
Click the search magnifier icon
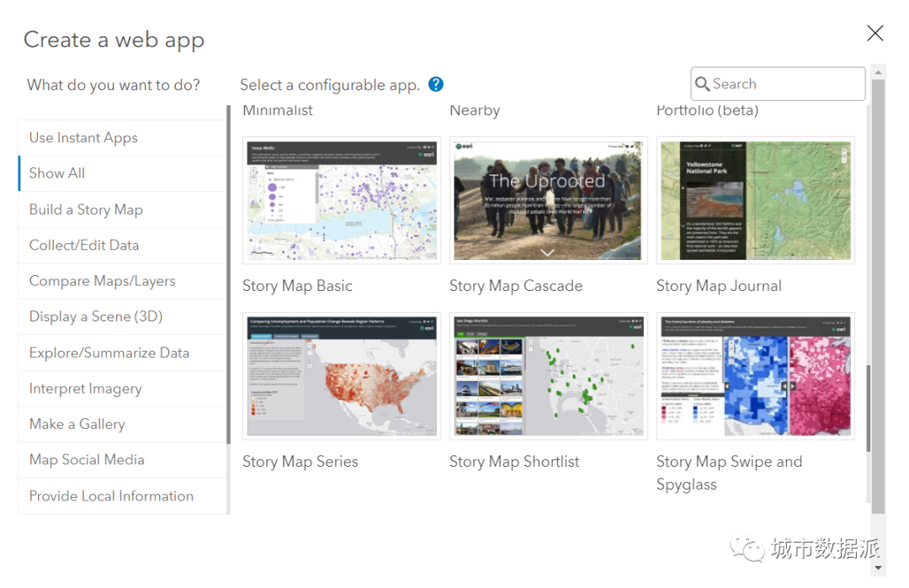[702, 84]
